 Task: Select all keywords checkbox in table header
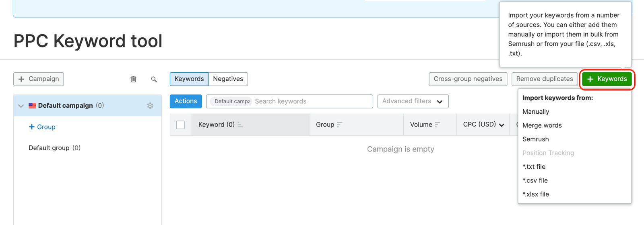click(x=180, y=125)
